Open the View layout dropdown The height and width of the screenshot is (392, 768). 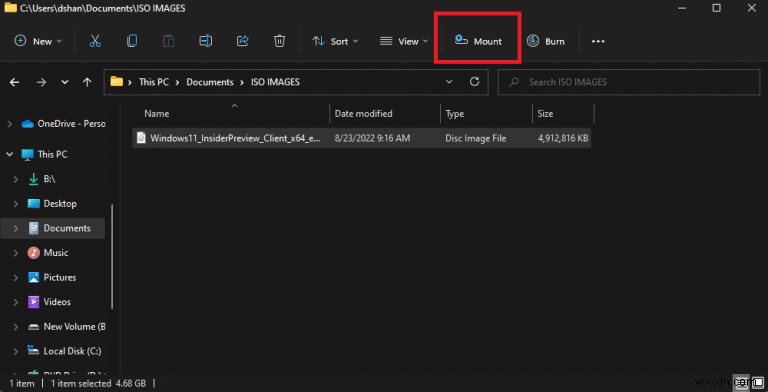(404, 41)
